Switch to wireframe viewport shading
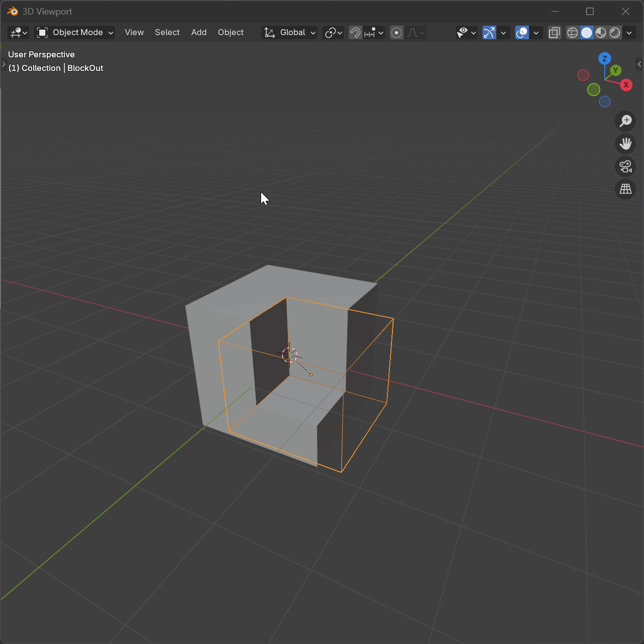 (x=572, y=32)
